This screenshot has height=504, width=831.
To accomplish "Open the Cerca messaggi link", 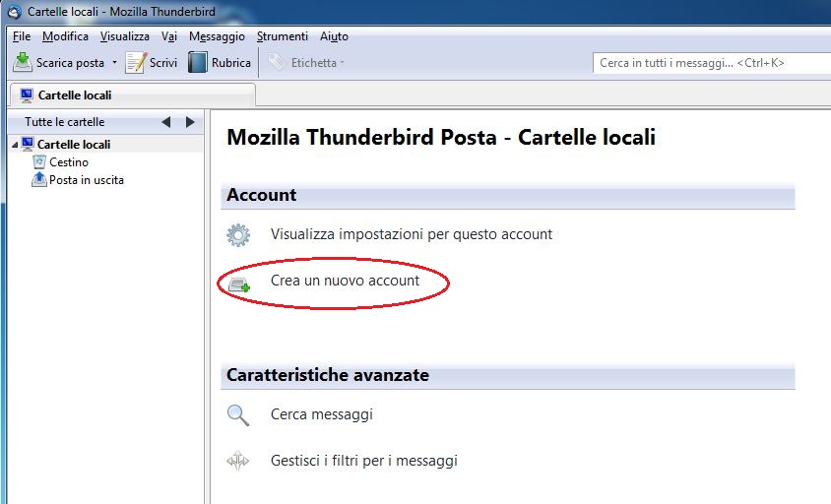I will click(x=322, y=414).
